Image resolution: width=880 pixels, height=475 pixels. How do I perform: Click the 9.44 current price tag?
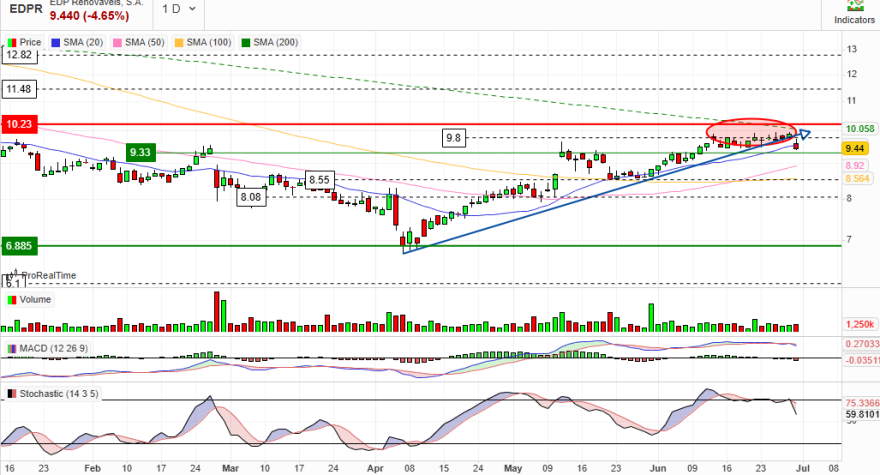click(854, 148)
